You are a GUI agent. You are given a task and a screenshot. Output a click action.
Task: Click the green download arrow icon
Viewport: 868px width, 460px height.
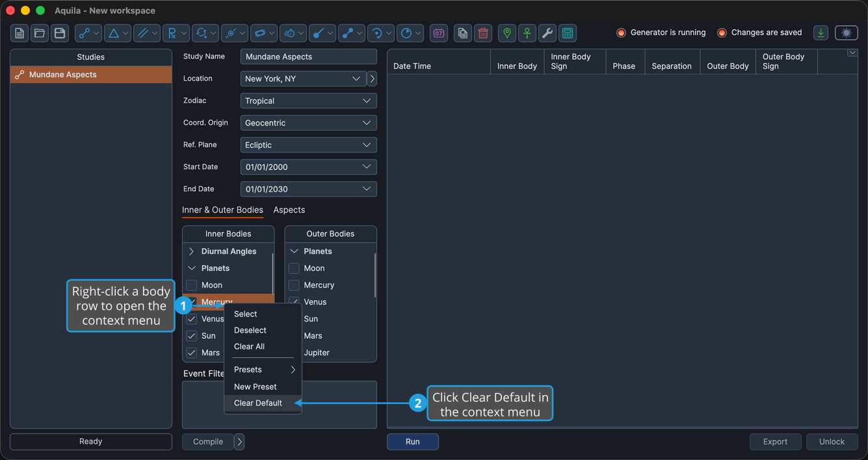pos(821,33)
